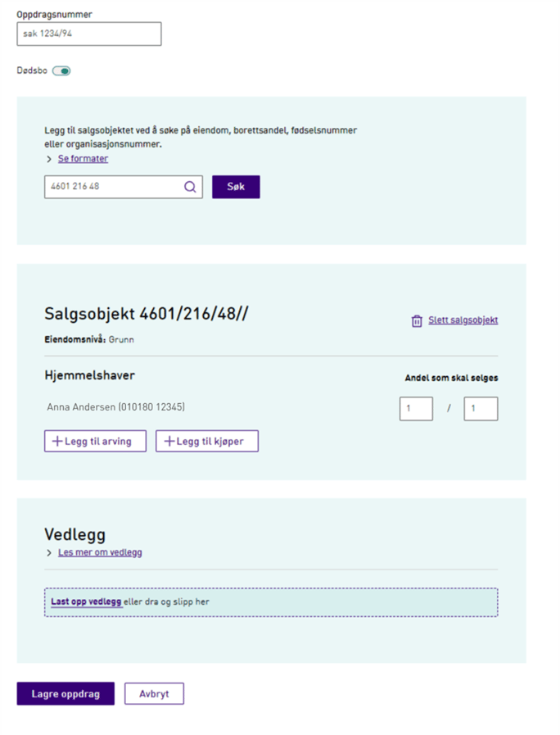Click the denominator field of Andel som skal selges
The height and width of the screenshot is (735, 560).
[x=481, y=409]
